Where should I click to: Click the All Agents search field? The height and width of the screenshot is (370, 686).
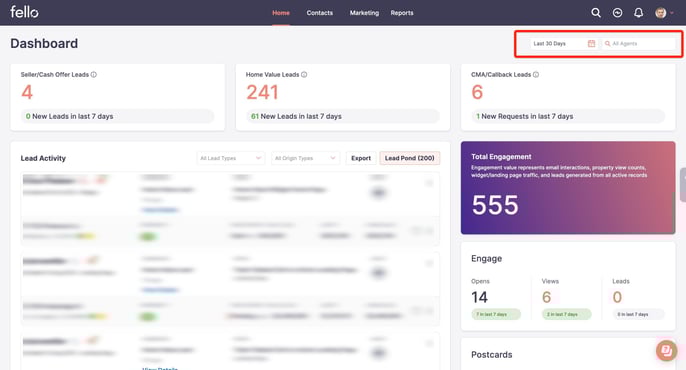638,43
